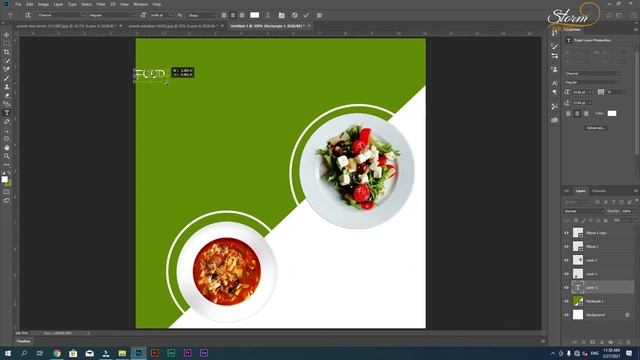Hide the Layer 1 layer
The width and height of the screenshot is (640, 360).
567,274
